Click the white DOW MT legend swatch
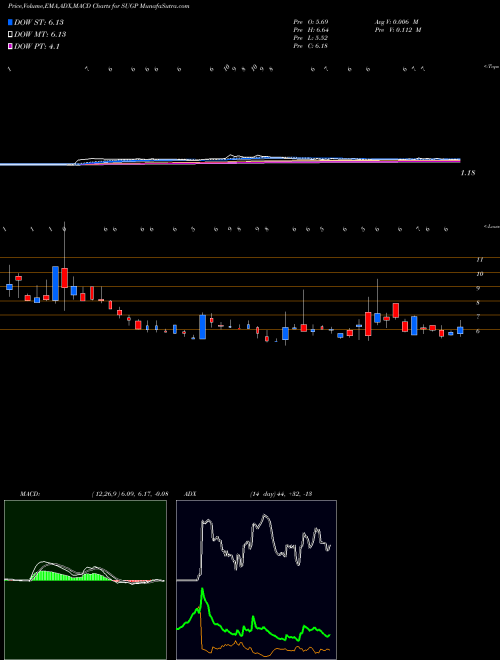500x660 pixels. pos(11,34)
